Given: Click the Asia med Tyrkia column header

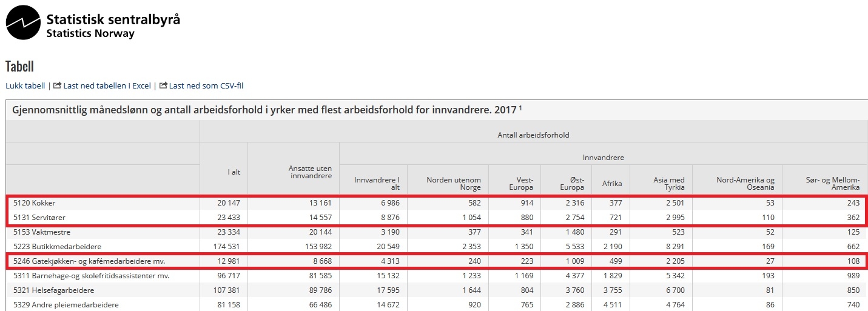Looking at the screenshot, I should pos(669,183).
